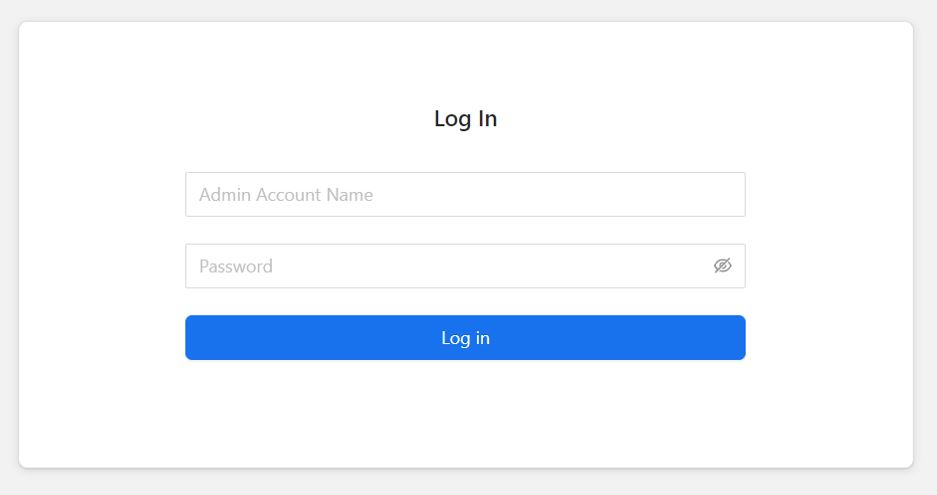
Task: Show the hidden password characters
Action: click(723, 266)
